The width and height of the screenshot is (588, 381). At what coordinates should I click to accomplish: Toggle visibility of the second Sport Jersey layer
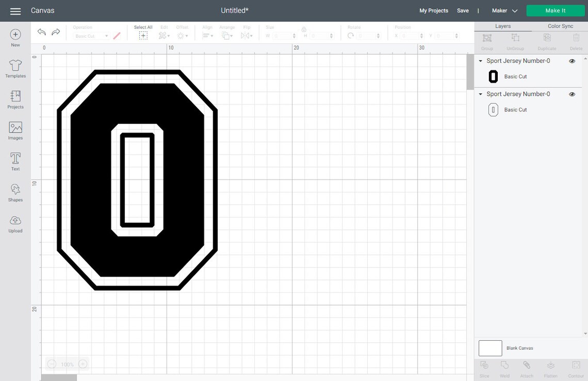571,93
